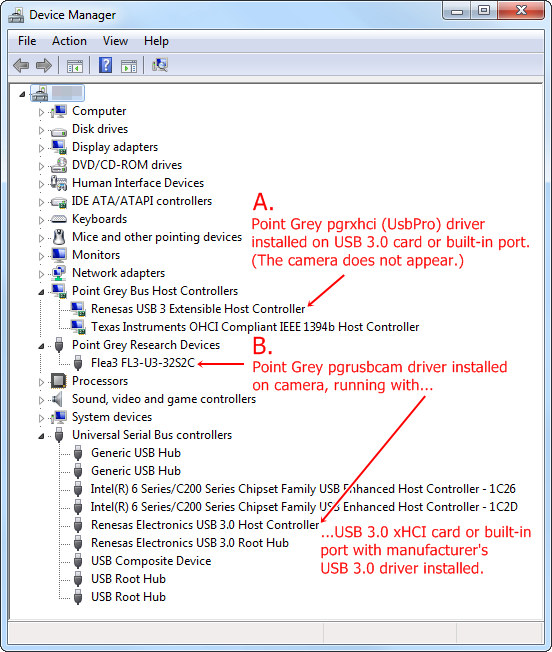Expand the Keyboards node

click(x=41, y=220)
